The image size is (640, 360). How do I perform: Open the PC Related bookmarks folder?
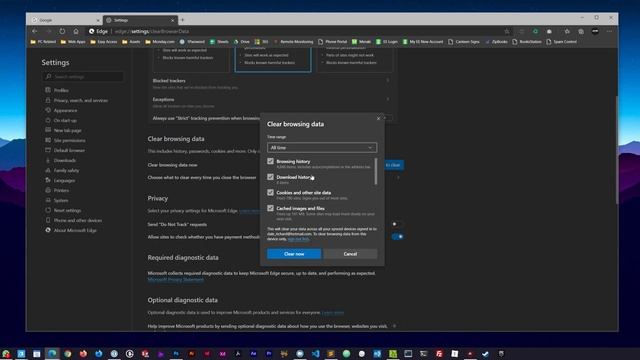[x=43, y=42]
